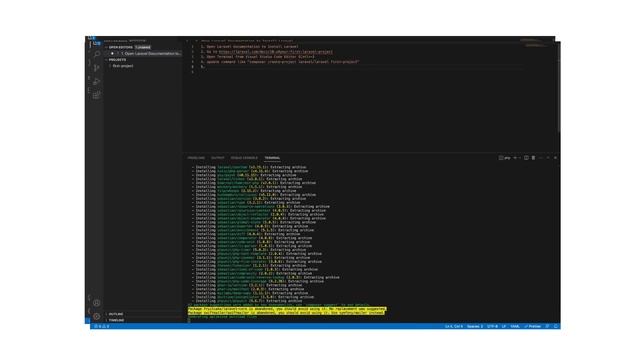Screen dimensions: 640x360
Task: Open the Run and Debug view
Action: click(x=97, y=82)
